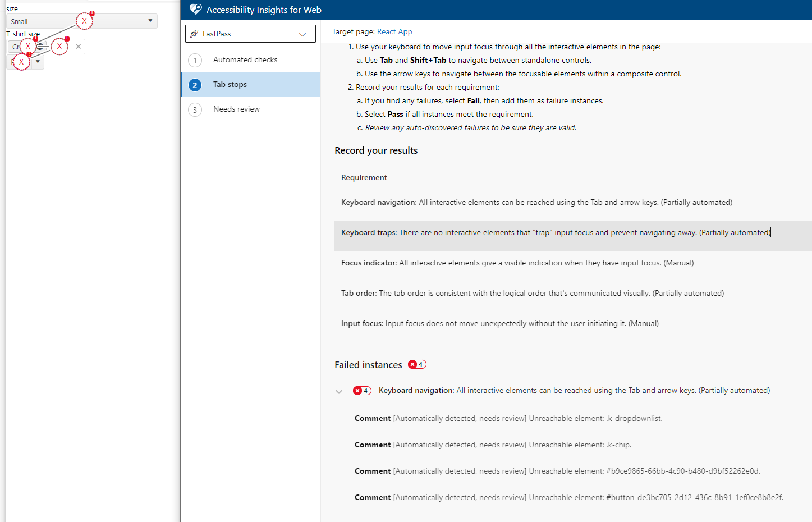This screenshot has width=812, height=522.
Task: Collapse the Keyboard navigation failed instances group
Action: 339,391
